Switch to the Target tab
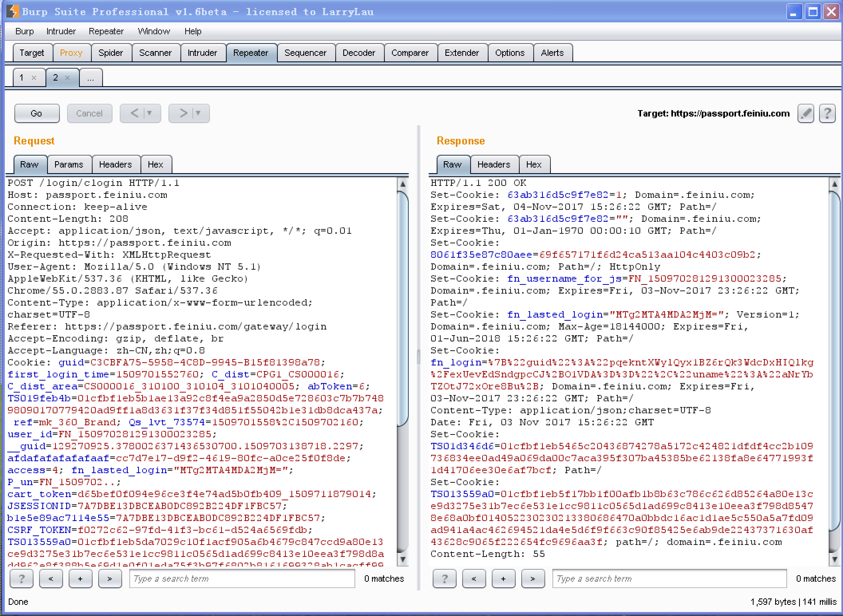This screenshot has height=616, width=843. [x=32, y=53]
